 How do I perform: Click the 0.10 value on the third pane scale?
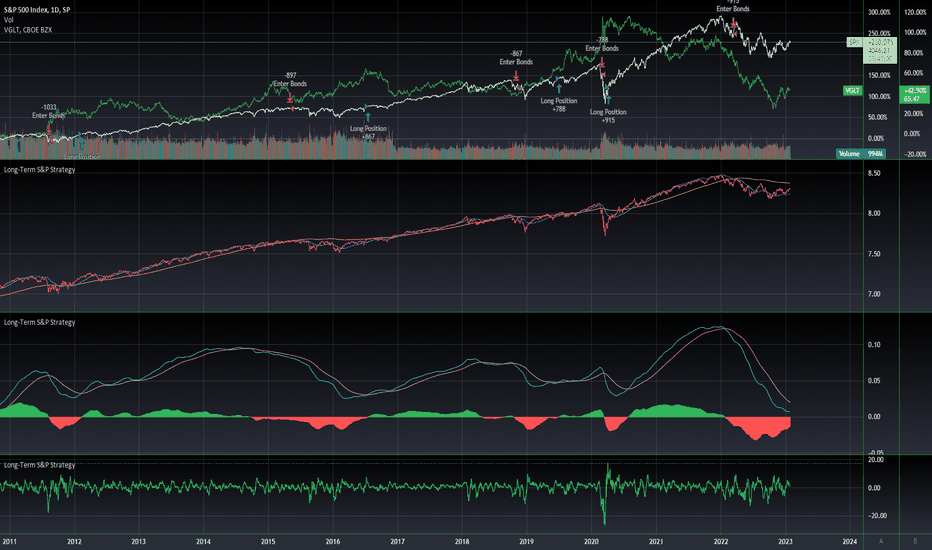click(x=874, y=345)
